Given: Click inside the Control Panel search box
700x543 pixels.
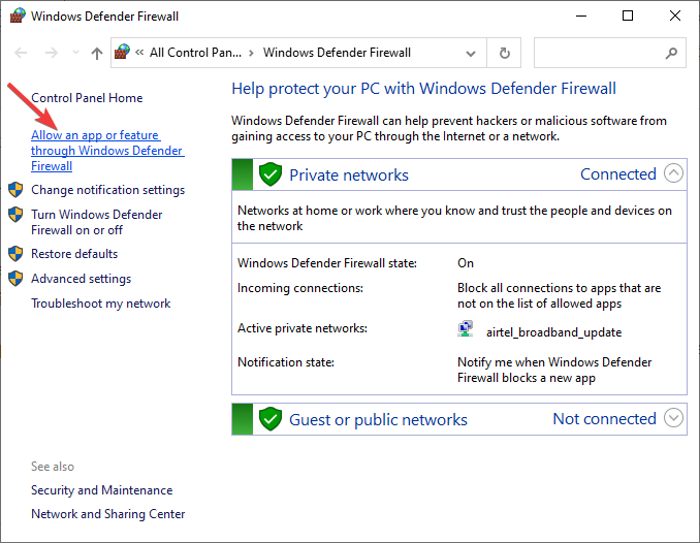Looking at the screenshot, I should pyautogui.click(x=595, y=53).
